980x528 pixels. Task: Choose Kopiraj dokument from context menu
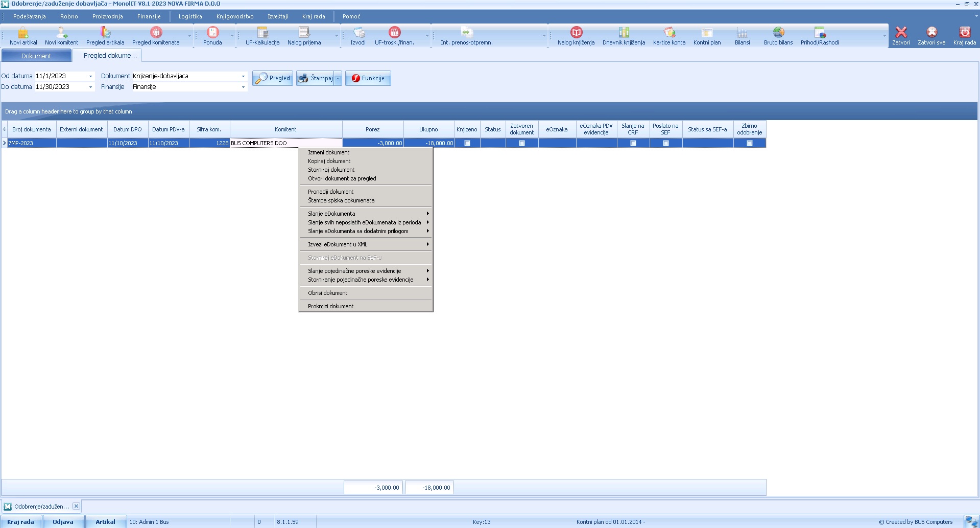click(x=366, y=161)
